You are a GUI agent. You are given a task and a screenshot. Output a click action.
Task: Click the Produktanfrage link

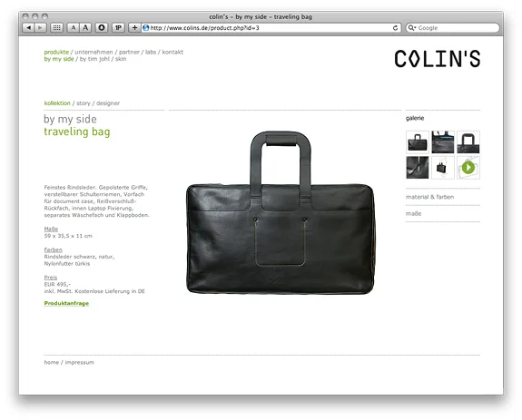click(x=66, y=303)
